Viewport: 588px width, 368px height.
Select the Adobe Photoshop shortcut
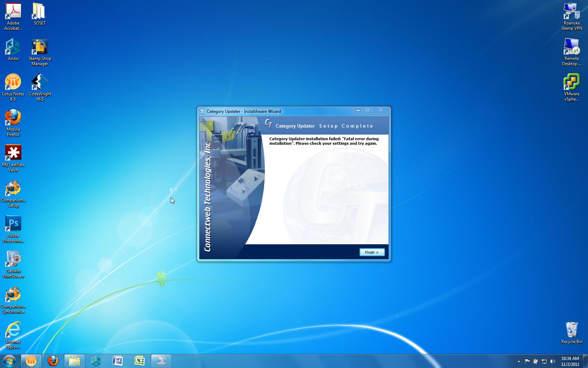[x=13, y=229]
